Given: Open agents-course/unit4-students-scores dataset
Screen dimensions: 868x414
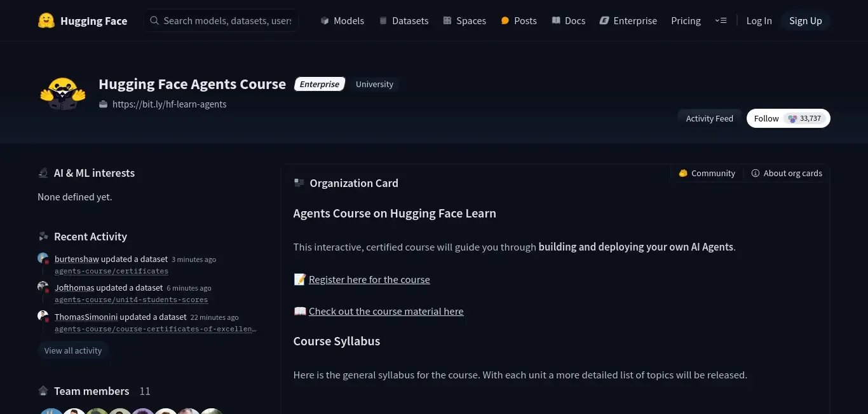Looking at the screenshot, I should tap(131, 300).
